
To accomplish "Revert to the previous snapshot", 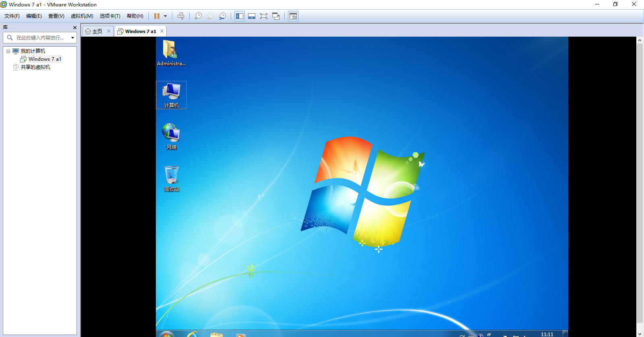I will point(210,16).
